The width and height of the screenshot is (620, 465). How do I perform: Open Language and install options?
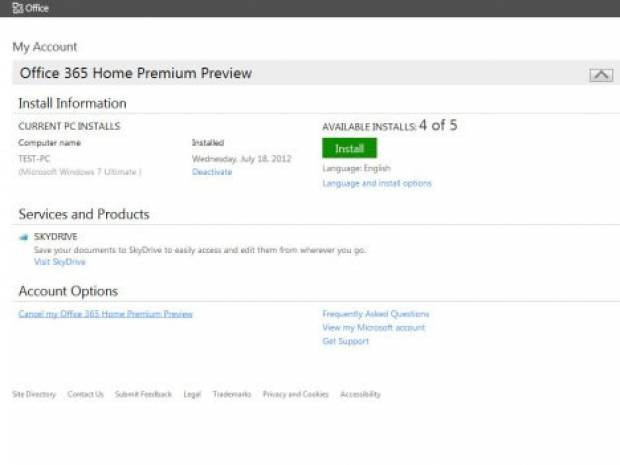point(377,183)
